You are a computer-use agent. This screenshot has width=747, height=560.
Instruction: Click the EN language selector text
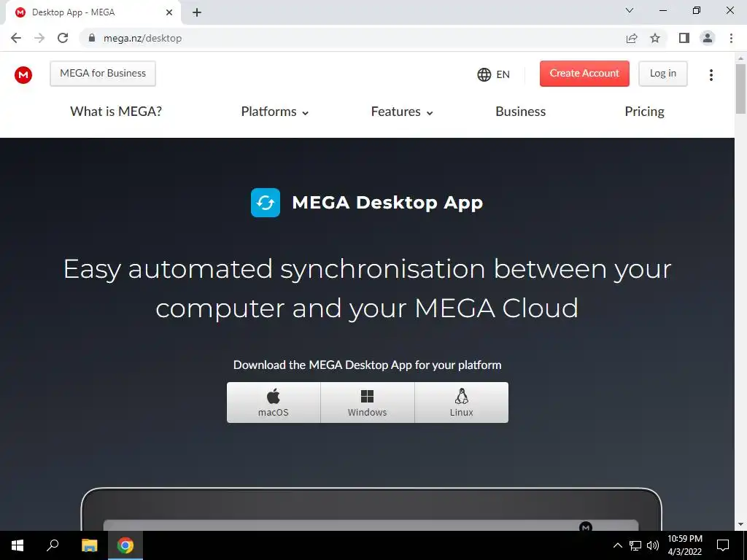point(503,75)
